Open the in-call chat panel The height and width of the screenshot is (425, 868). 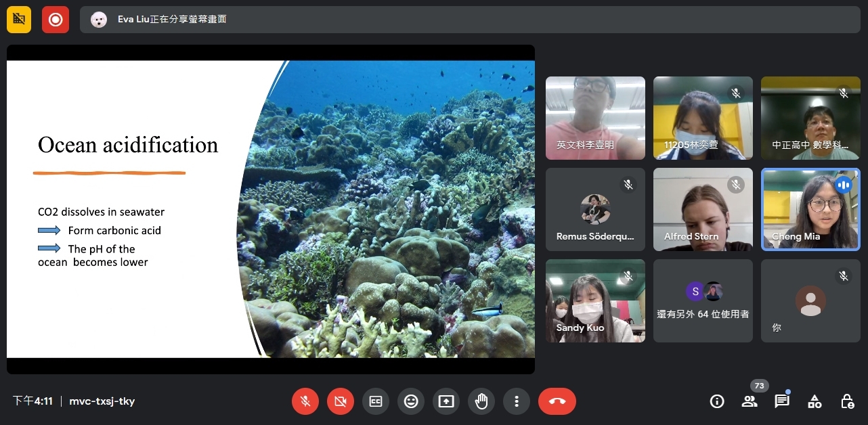(x=782, y=401)
